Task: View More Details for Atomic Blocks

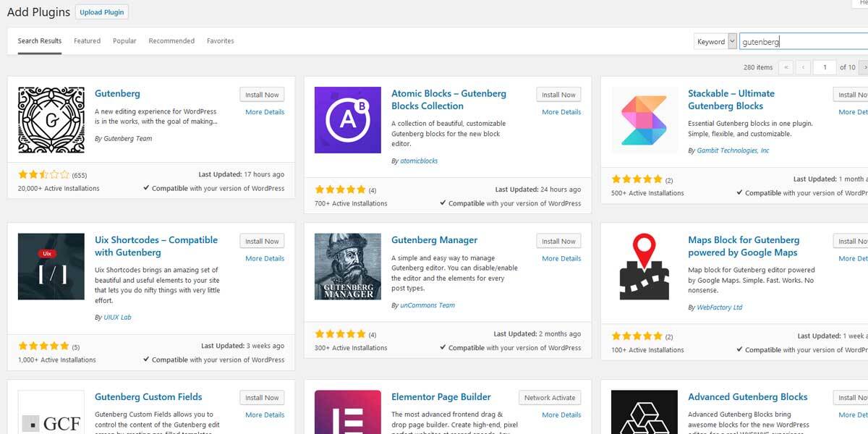Action: click(561, 112)
